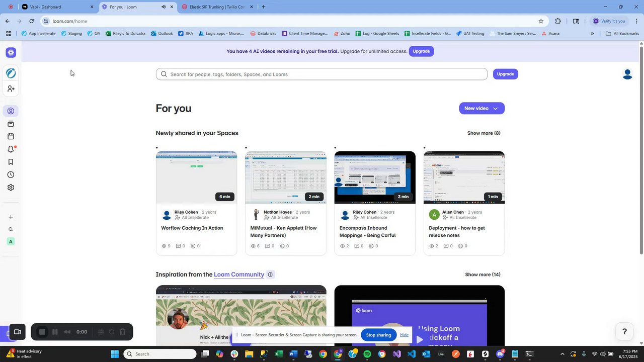Open Visual Studio Code from the taskbar
The height and width of the screenshot is (362, 644).
click(412, 354)
